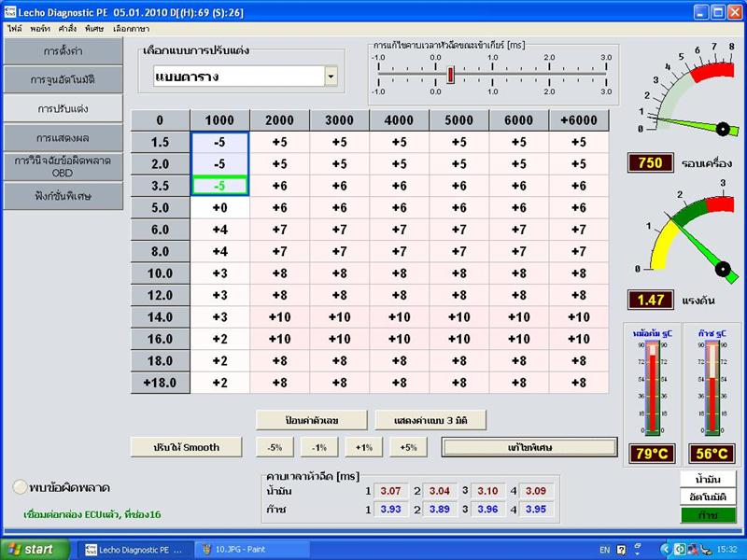747x560 pixels.
Task: Click the ปรับให้ Smooth button
Action: 186,447
